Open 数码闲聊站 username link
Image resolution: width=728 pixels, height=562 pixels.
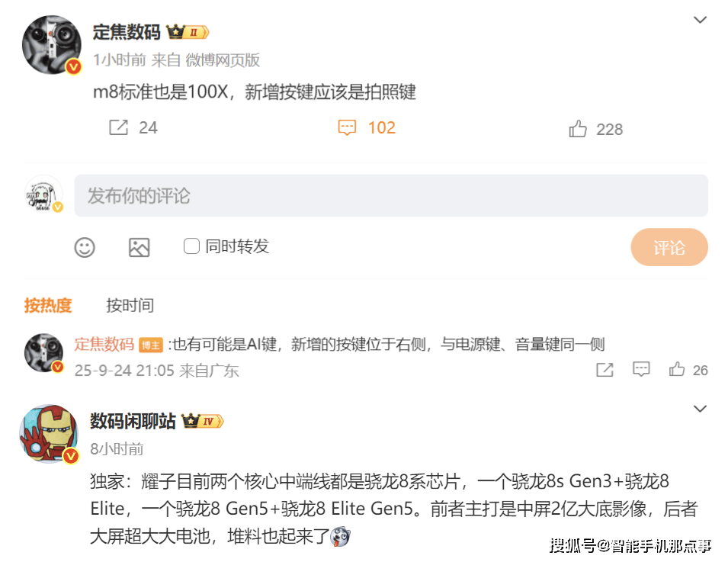[x=133, y=421]
